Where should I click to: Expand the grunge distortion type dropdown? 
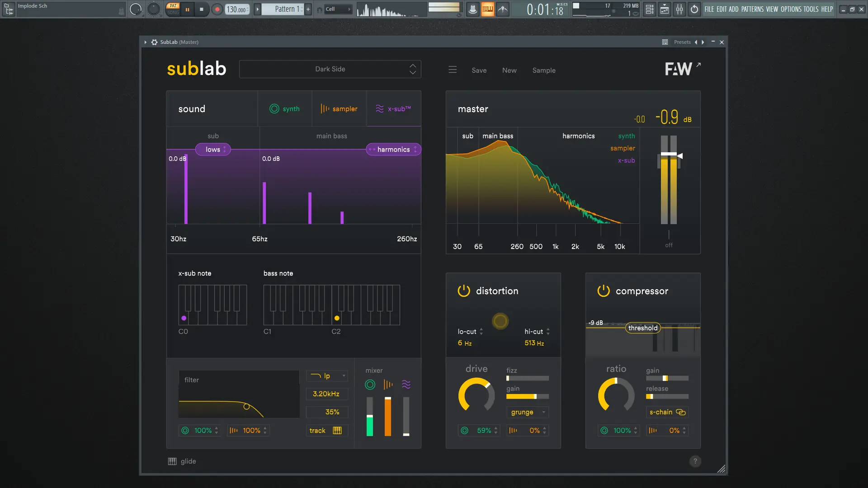pos(528,412)
